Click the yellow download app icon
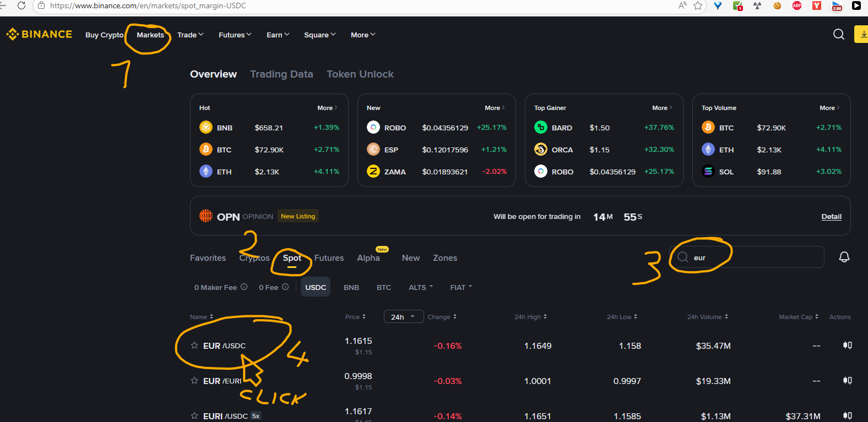868x422 pixels. point(862,34)
